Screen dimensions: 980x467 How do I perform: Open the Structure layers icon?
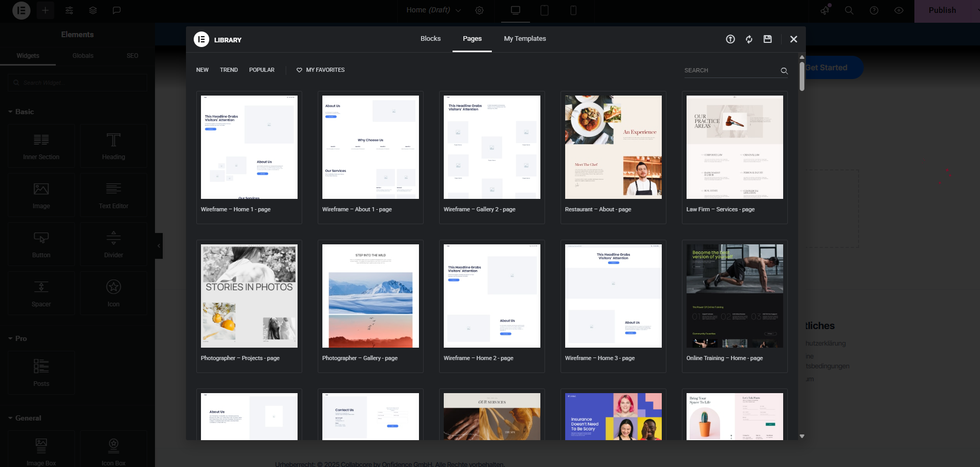[93, 10]
